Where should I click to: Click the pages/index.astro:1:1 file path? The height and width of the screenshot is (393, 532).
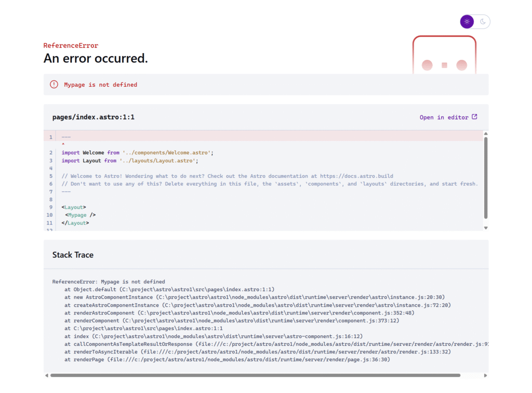tap(94, 117)
